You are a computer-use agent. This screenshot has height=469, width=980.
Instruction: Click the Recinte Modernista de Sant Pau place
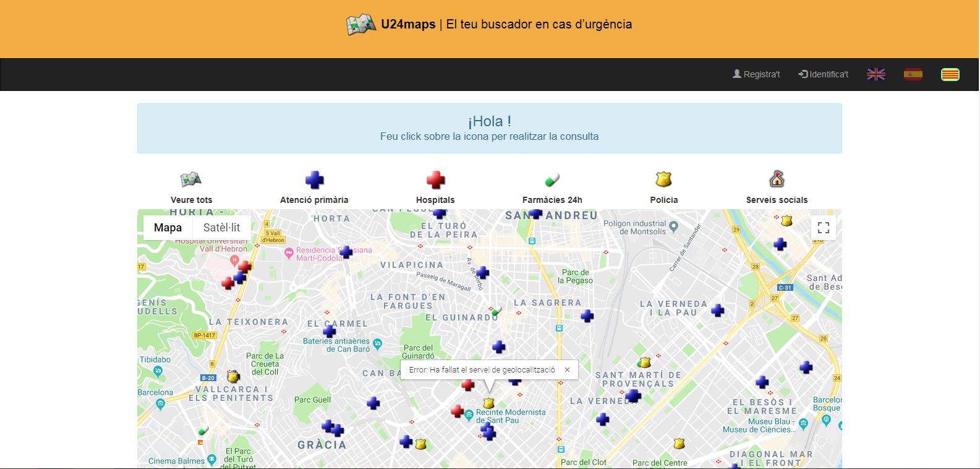pos(511,416)
